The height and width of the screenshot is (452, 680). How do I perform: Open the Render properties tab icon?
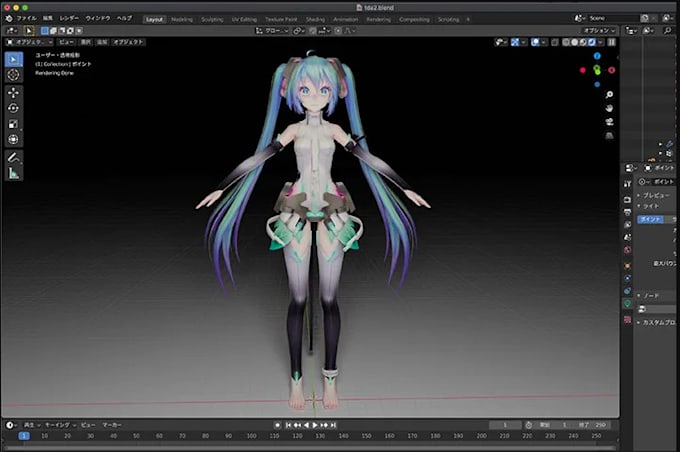coord(628,200)
